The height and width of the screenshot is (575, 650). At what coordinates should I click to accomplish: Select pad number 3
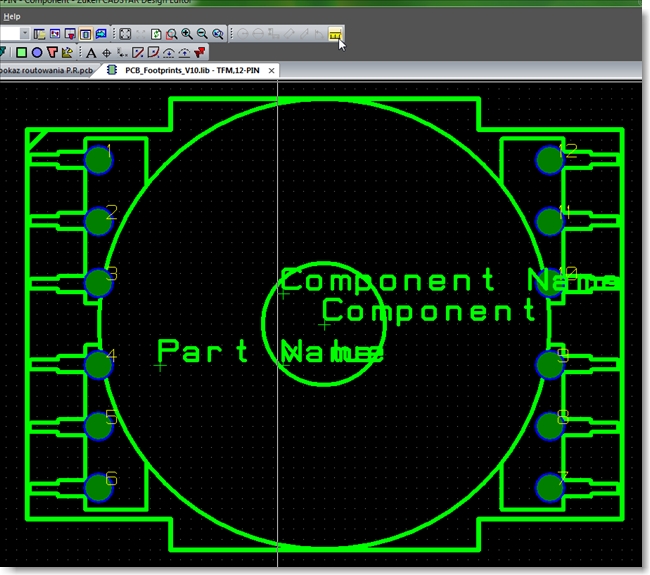98,282
